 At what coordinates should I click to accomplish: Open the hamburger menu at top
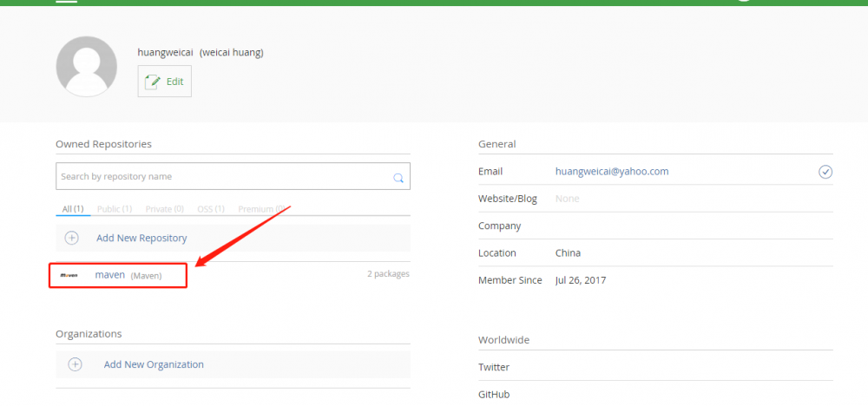click(x=67, y=2)
